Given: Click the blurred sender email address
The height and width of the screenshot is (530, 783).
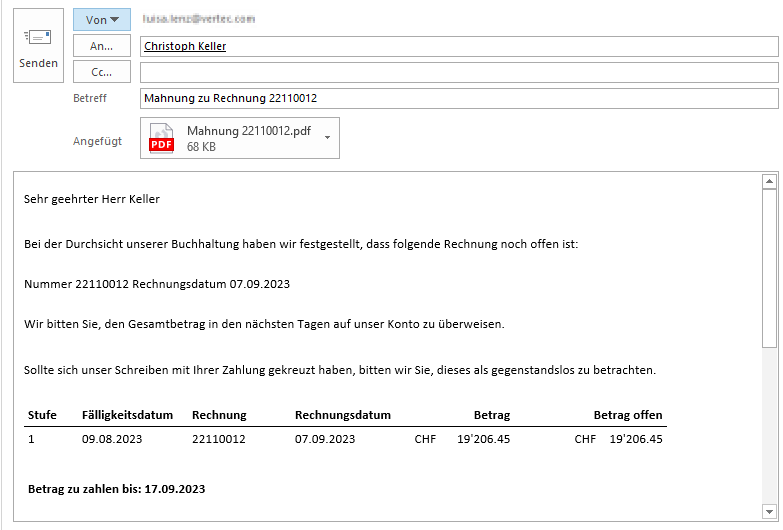Looking at the screenshot, I should (x=199, y=19).
